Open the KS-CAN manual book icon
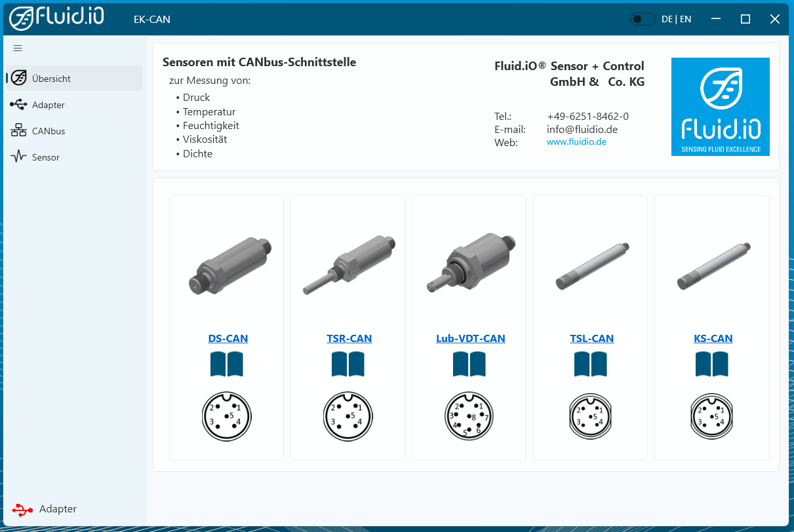Viewport: 794px width, 532px height. 711,364
